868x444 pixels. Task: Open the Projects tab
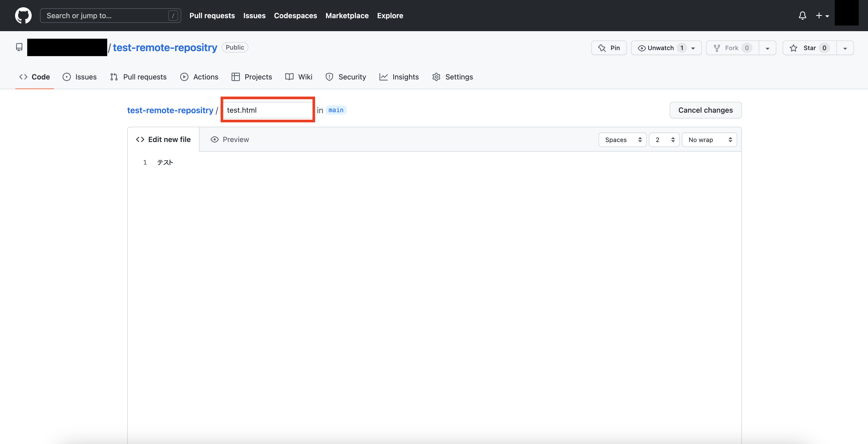click(x=251, y=77)
